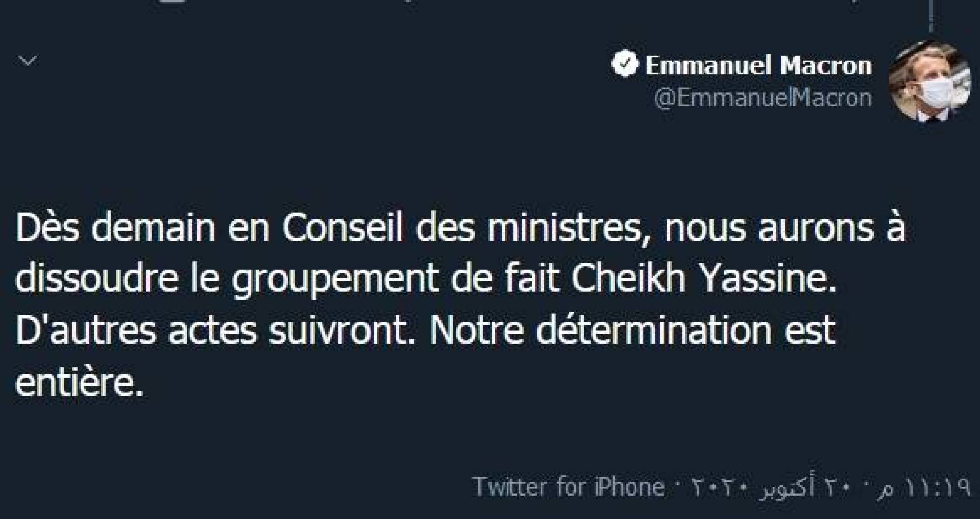Click the thread connector line above the avatar

932,15
